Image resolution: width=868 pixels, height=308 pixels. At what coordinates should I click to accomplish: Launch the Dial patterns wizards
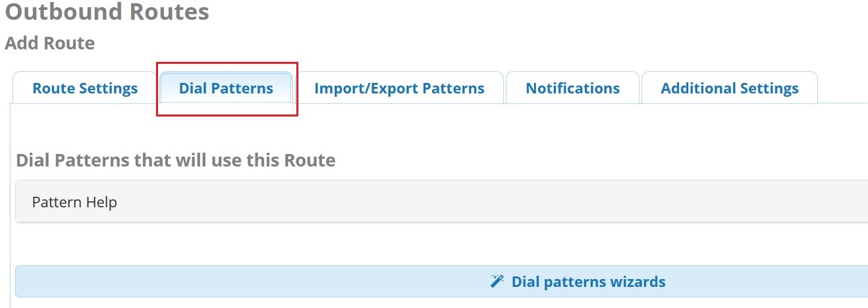pyautogui.click(x=441, y=282)
